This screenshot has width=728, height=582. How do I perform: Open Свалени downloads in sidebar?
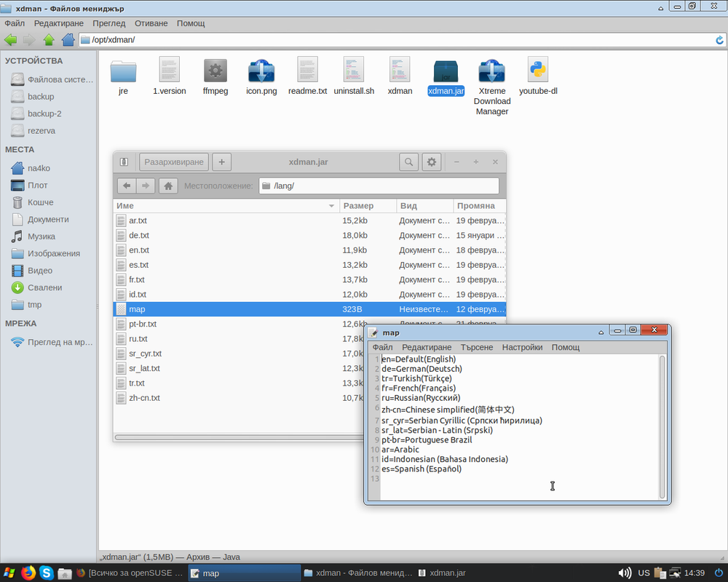coord(36,288)
